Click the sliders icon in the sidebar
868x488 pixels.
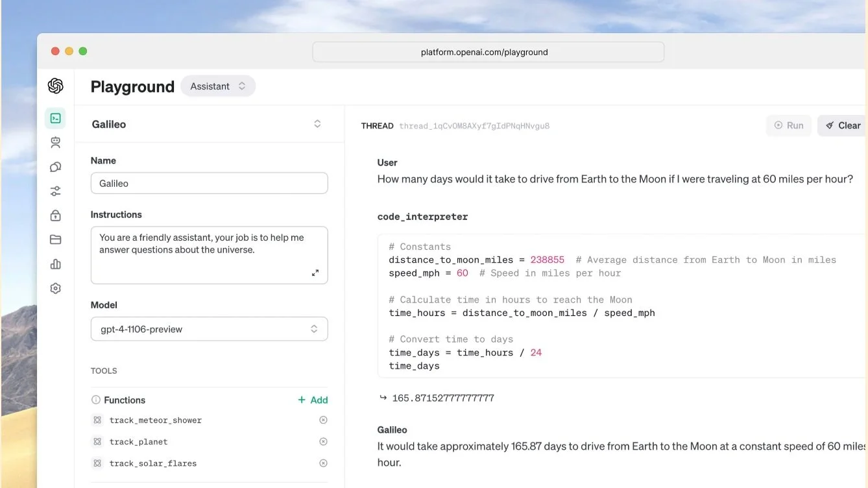tap(55, 191)
